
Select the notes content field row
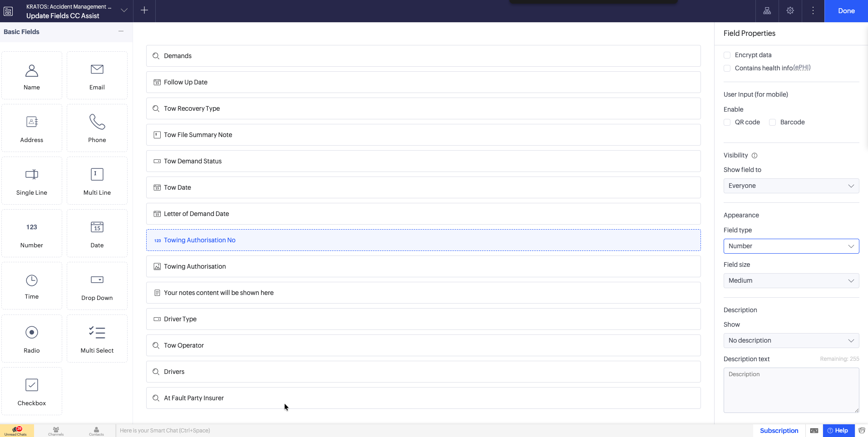pos(424,293)
